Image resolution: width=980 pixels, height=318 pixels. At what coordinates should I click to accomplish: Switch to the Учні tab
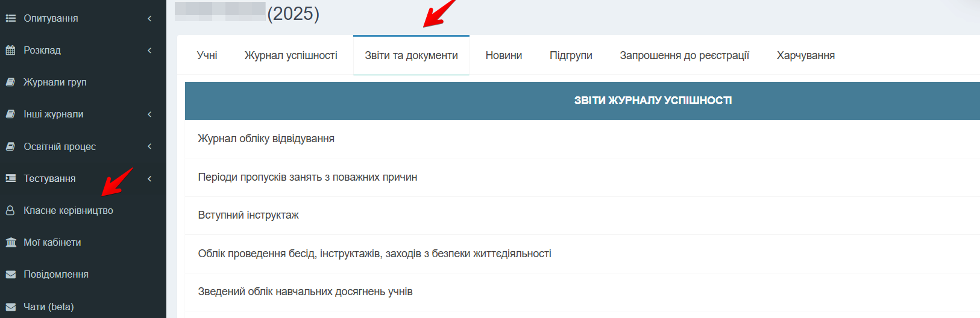pos(207,55)
